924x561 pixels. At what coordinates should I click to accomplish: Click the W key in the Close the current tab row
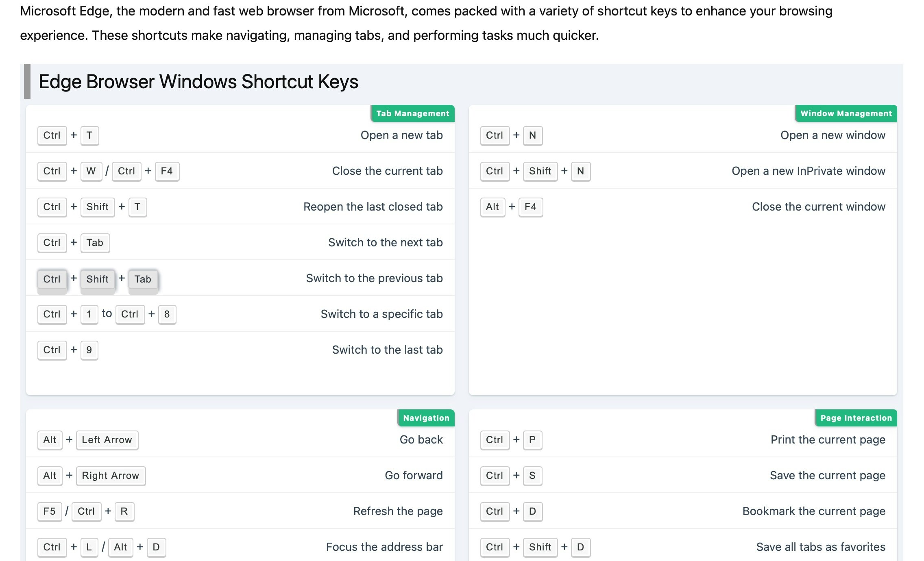(x=91, y=171)
